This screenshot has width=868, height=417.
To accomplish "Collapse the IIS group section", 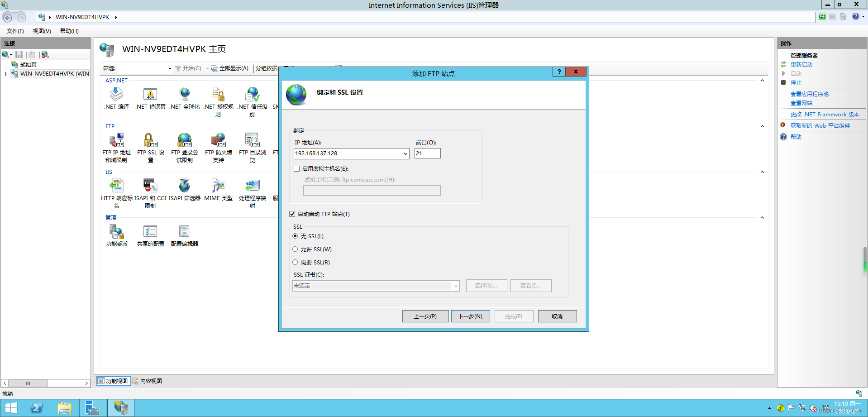I will (762, 172).
